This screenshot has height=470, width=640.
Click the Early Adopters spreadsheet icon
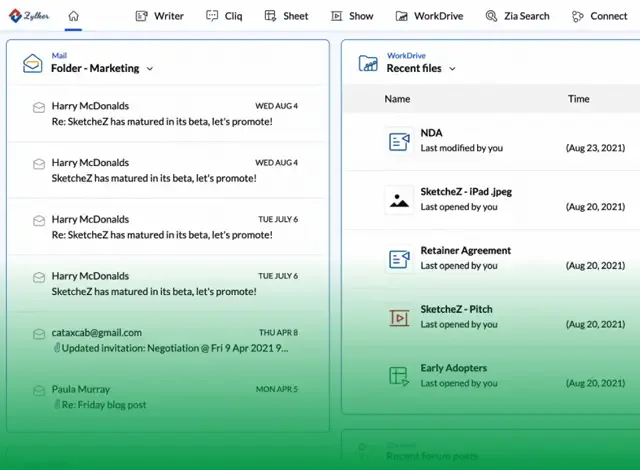399,376
